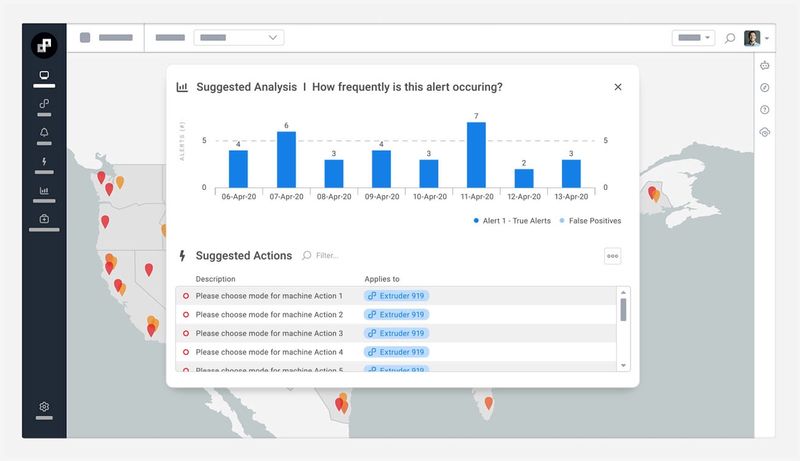Toggle False Positives legend entry
The width and height of the screenshot is (800, 461).
click(x=590, y=221)
